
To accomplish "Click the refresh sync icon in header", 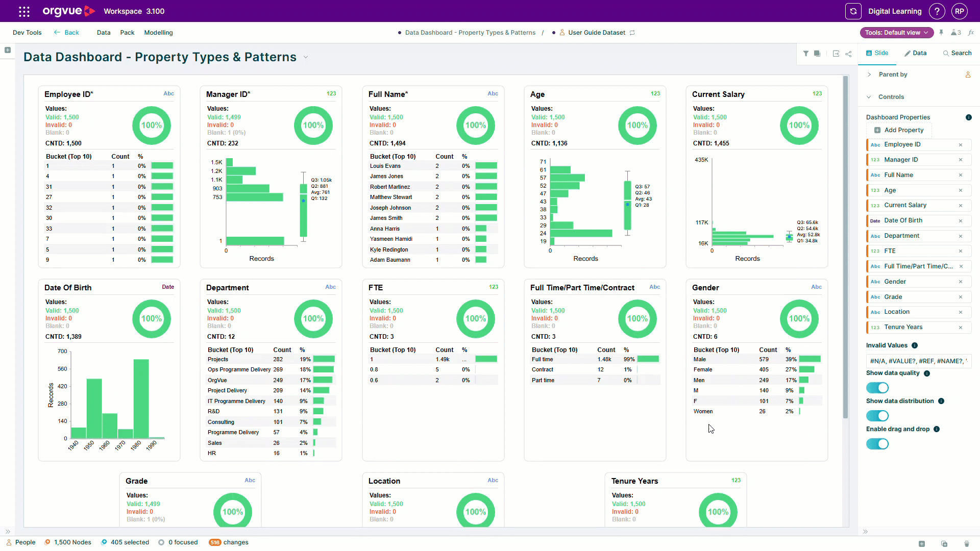I will point(853,11).
